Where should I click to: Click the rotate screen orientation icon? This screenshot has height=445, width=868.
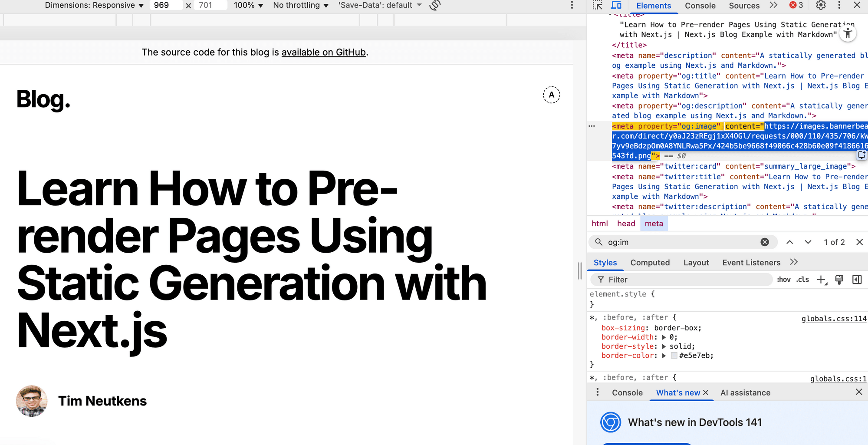click(x=434, y=5)
